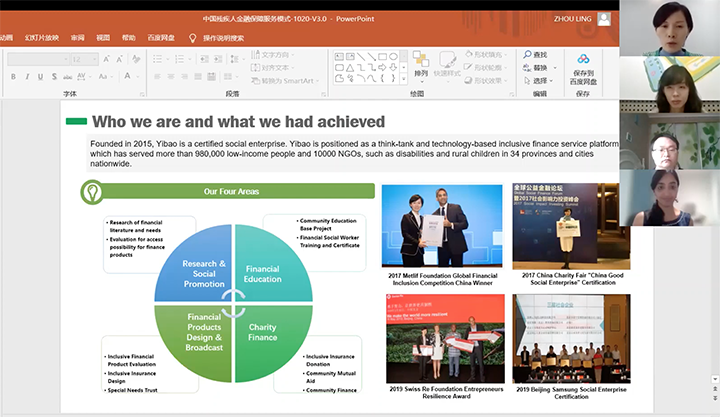The width and height of the screenshot is (720, 417).
Task: Click Shape Fill (形状填充) button
Action: pyautogui.click(x=486, y=55)
